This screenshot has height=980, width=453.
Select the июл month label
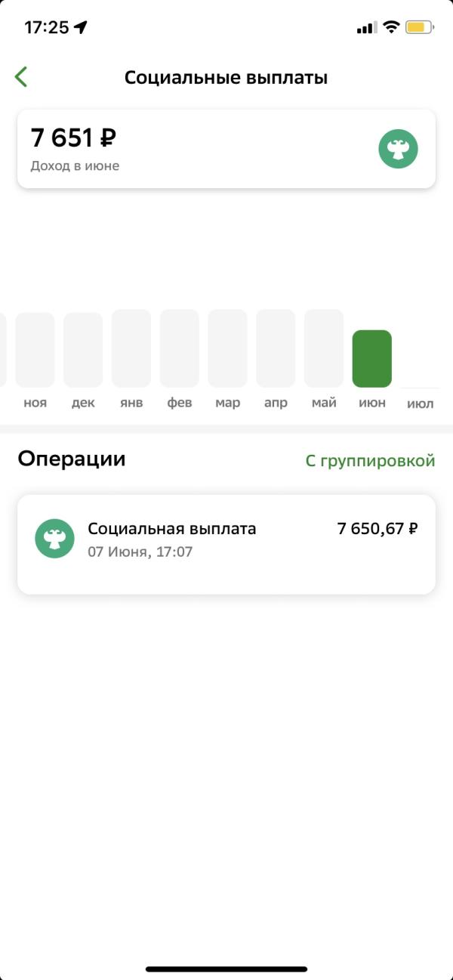point(421,404)
